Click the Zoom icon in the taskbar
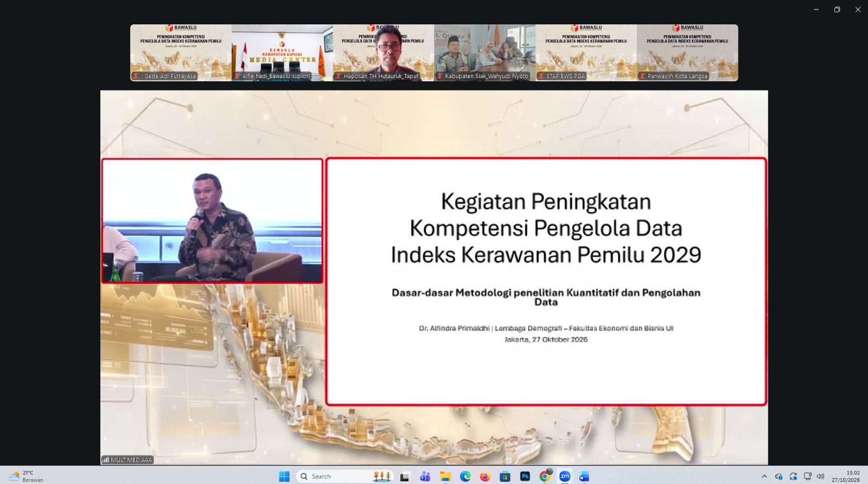 tap(565, 476)
